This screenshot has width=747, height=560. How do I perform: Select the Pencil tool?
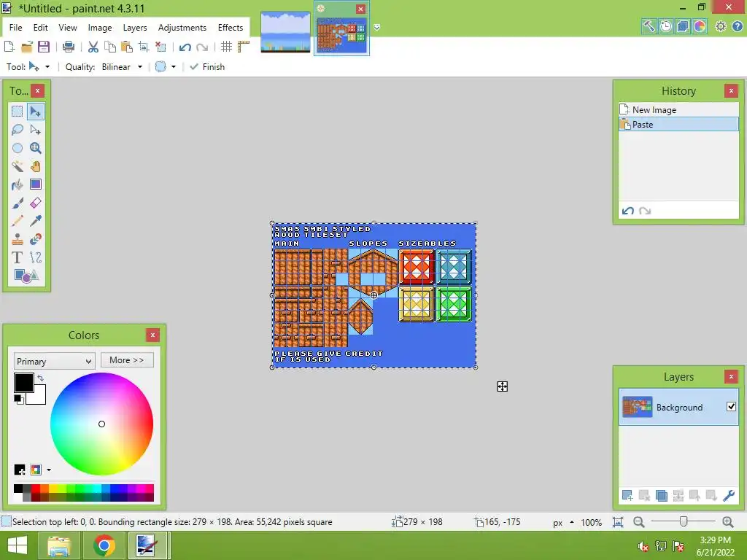coord(18,221)
